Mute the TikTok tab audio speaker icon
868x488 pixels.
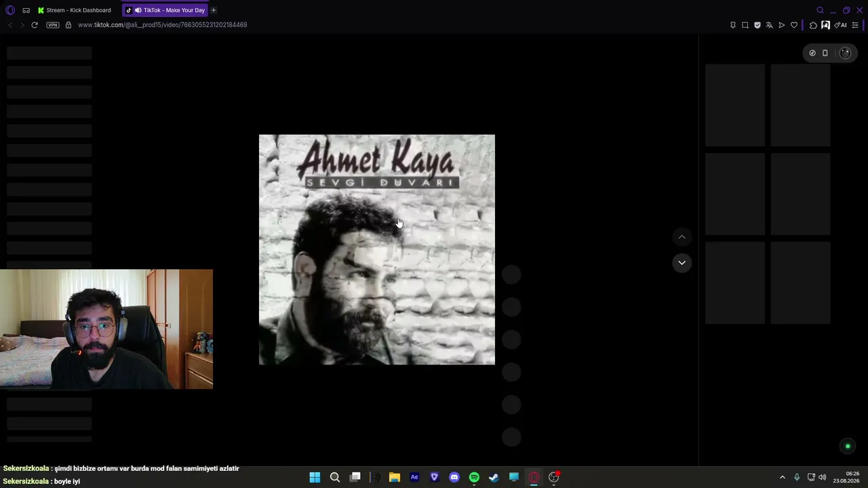pos(138,10)
